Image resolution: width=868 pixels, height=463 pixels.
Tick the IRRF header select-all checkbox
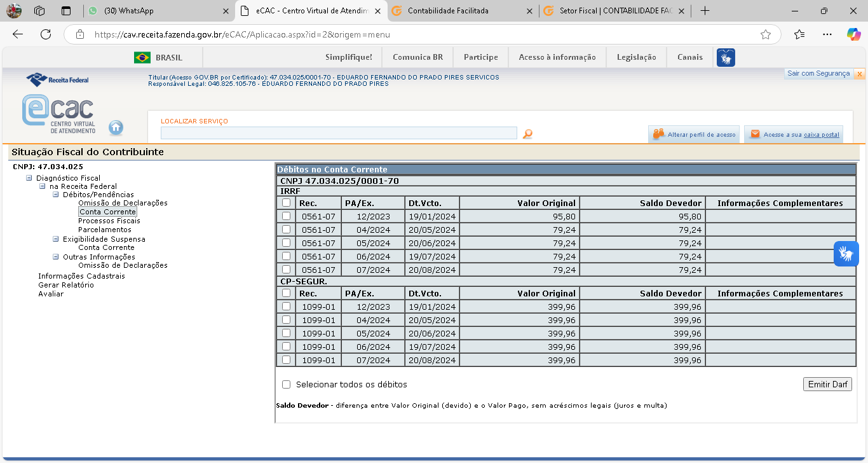(x=286, y=203)
